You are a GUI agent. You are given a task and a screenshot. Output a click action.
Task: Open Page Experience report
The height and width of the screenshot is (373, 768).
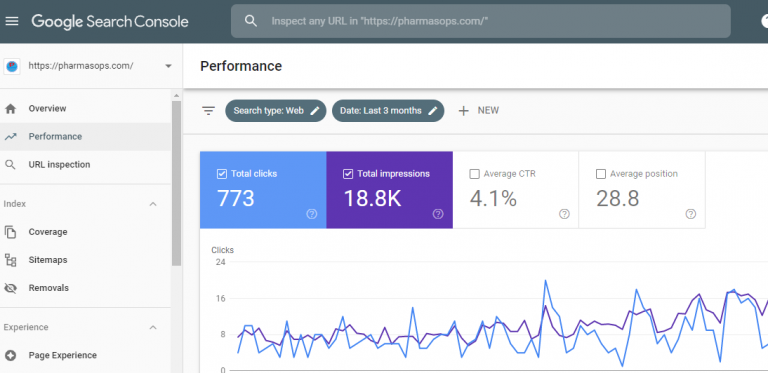(86, 355)
